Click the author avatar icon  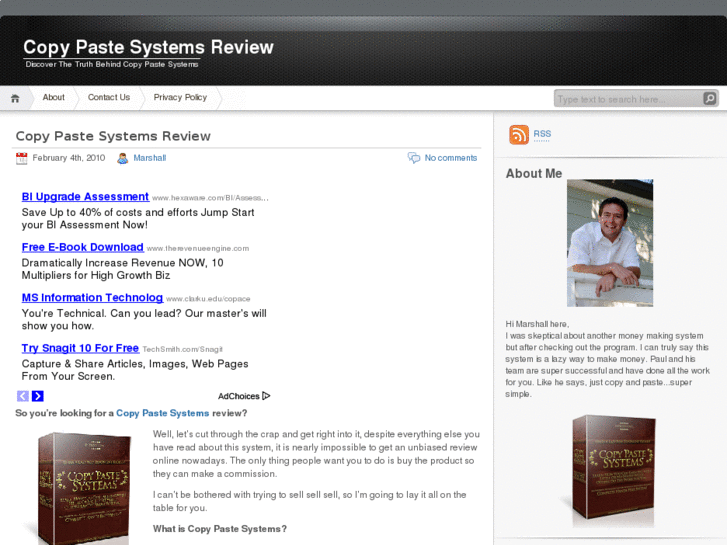coord(122,158)
